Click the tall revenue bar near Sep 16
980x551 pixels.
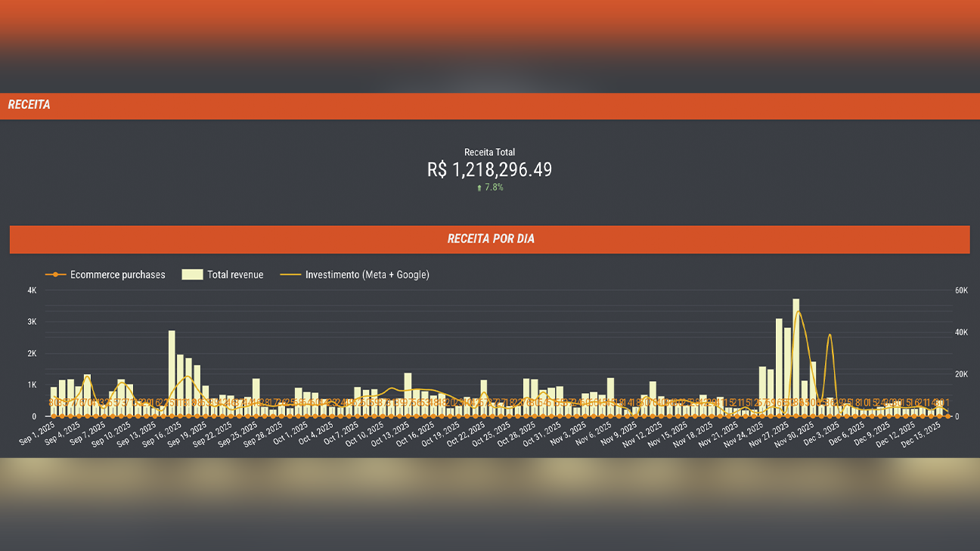click(x=172, y=372)
